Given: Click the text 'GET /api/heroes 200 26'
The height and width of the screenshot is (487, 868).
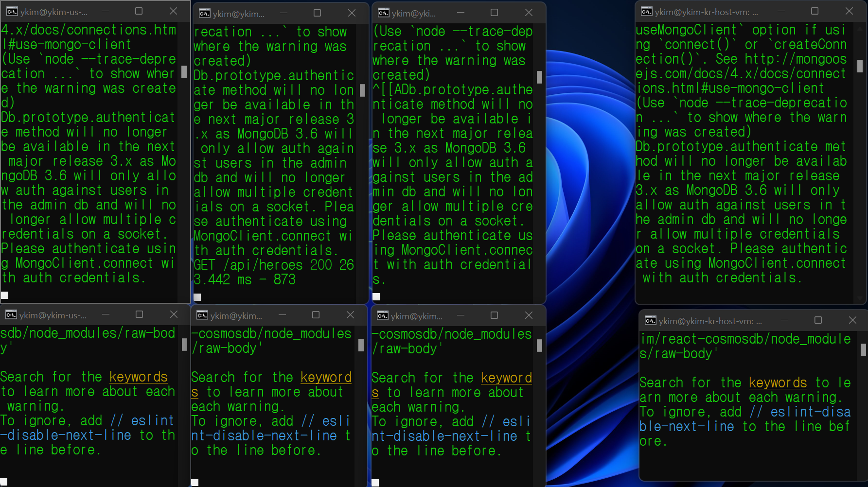Looking at the screenshot, I should (x=274, y=265).
